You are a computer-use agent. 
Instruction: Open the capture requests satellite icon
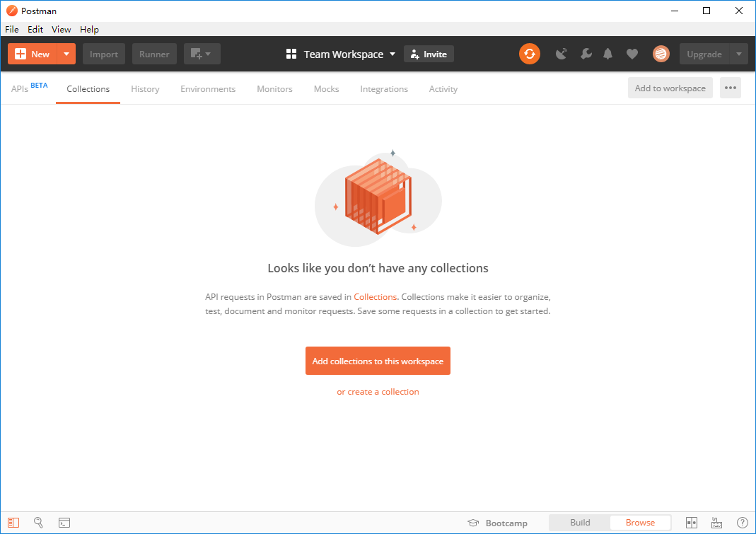[562, 54]
